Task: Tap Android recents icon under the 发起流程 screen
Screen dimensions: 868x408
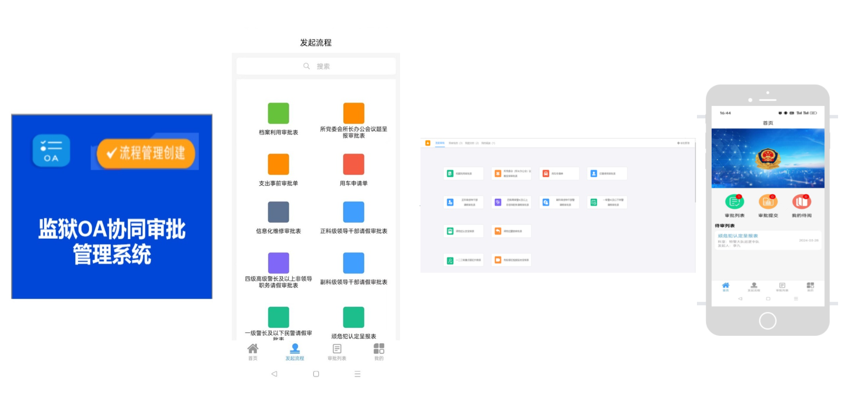Action: [357, 374]
